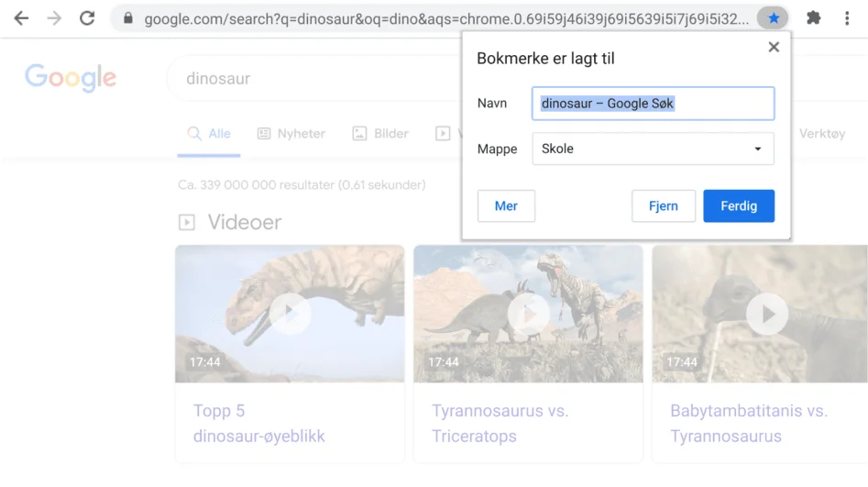The image size is (868, 487).
Task: Click the blue bookmark star icon
Action: coord(774,18)
